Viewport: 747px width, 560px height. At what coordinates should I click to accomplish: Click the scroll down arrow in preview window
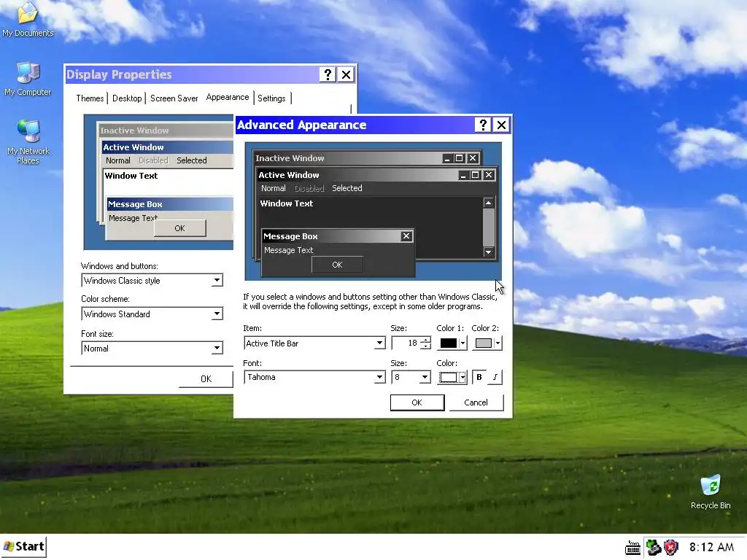click(488, 252)
